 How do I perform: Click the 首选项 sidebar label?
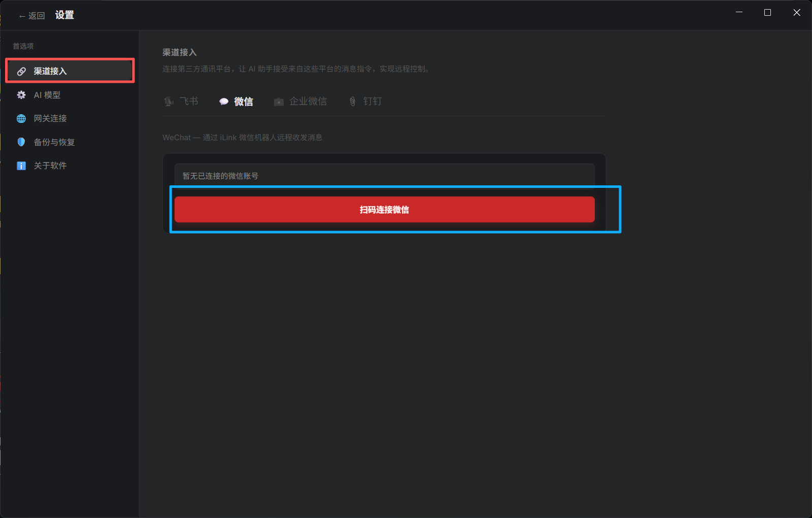23,46
